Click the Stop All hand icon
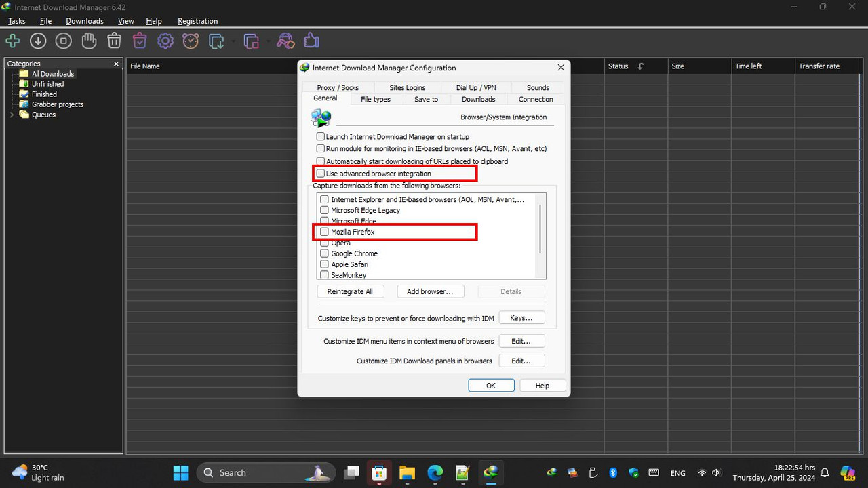This screenshot has width=868, height=488. click(x=89, y=41)
